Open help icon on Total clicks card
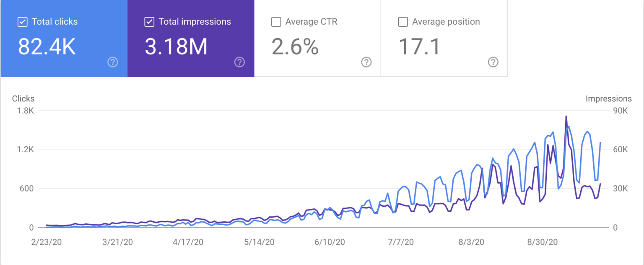 [x=113, y=62]
